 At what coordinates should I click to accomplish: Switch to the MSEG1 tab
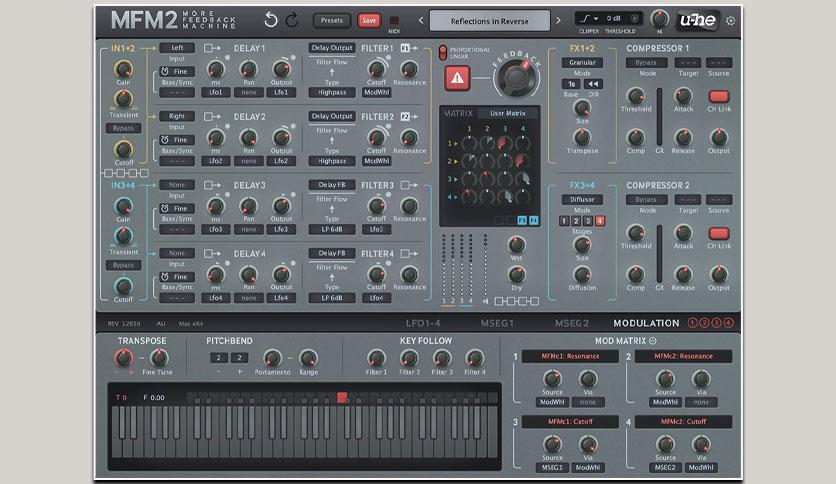coord(497,323)
